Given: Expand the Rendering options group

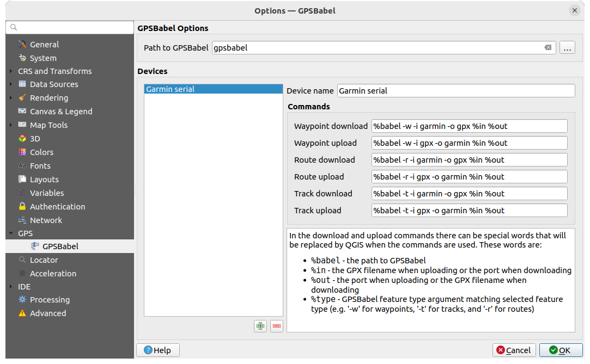Looking at the screenshot, I should (11, 98).
